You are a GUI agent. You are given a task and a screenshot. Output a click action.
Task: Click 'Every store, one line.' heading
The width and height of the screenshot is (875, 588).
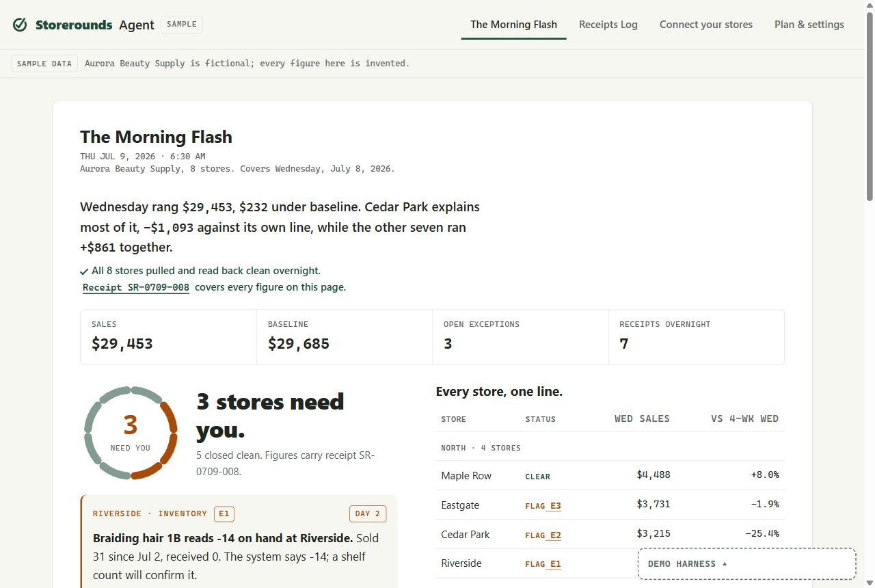point(499,392)
